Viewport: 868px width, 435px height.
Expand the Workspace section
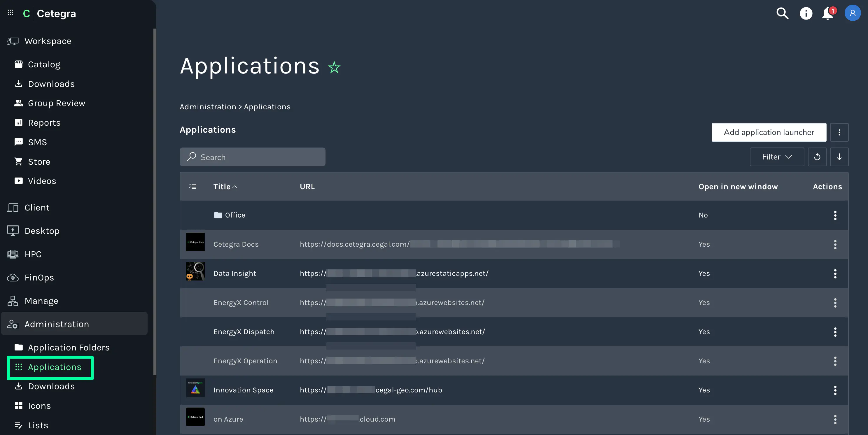[48, 41]
